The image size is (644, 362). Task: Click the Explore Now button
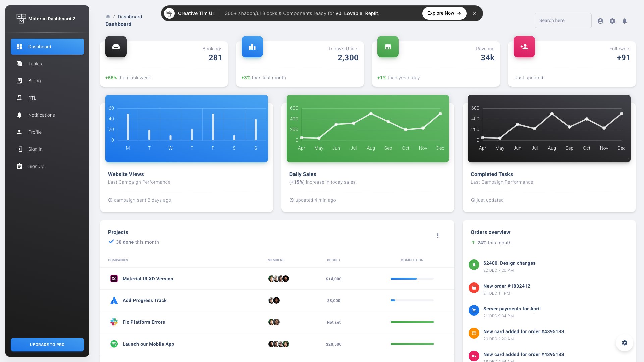point(444,13)
